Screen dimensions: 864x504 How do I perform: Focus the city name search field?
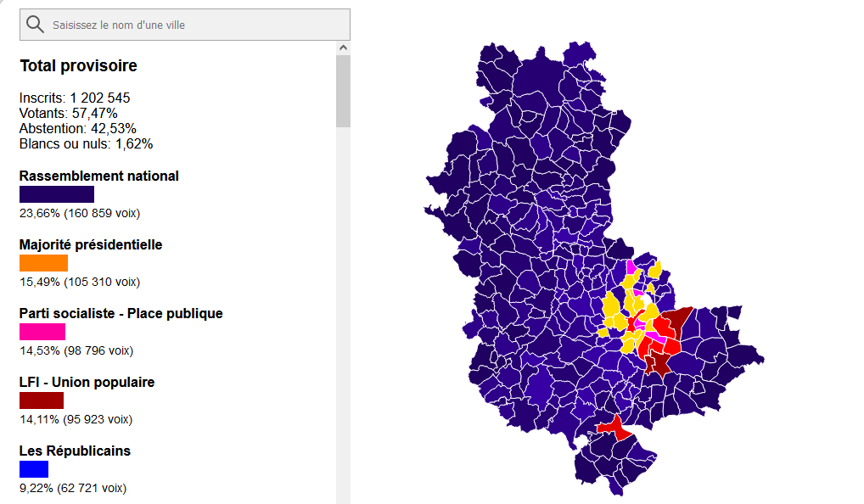[x=184, y=25]
